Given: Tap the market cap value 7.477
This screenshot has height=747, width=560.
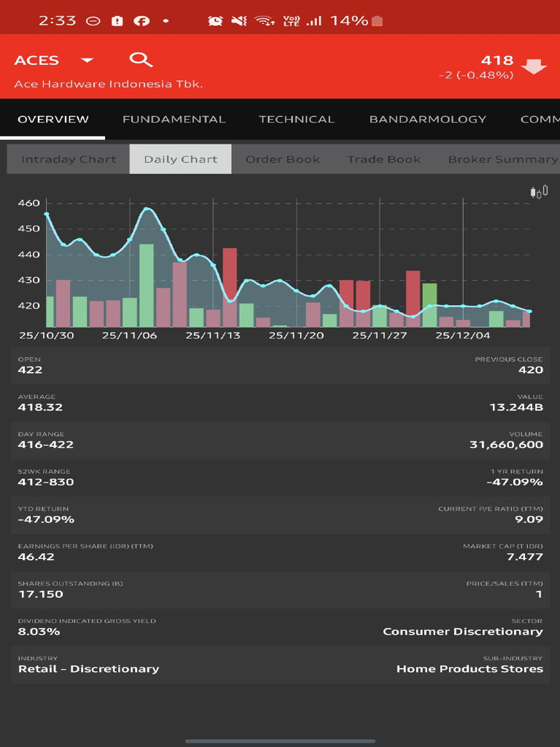Looking at the screenshot, I should (525, 557).
